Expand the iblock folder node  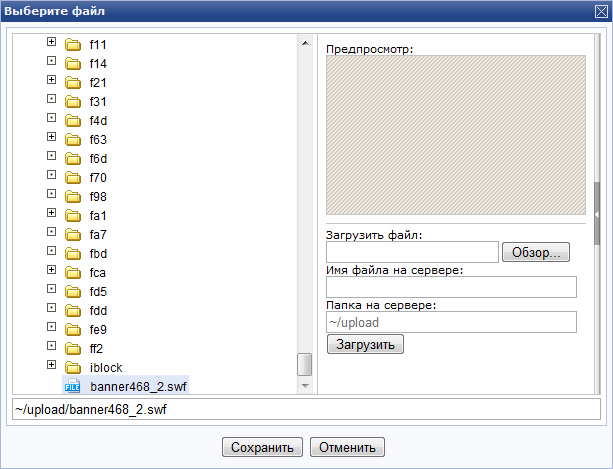pyautogui.click(x=51, y=364)
